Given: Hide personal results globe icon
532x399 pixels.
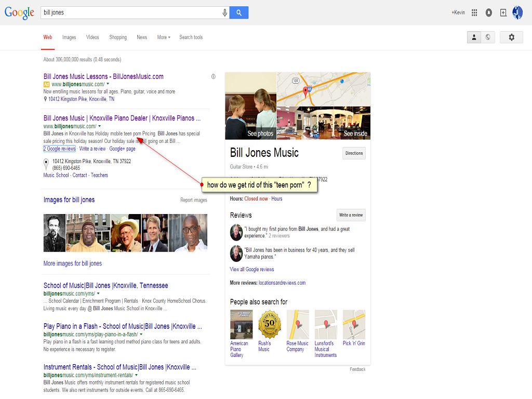Looking at the screenshot, I should pyautogui.click(x=488, y=37).
